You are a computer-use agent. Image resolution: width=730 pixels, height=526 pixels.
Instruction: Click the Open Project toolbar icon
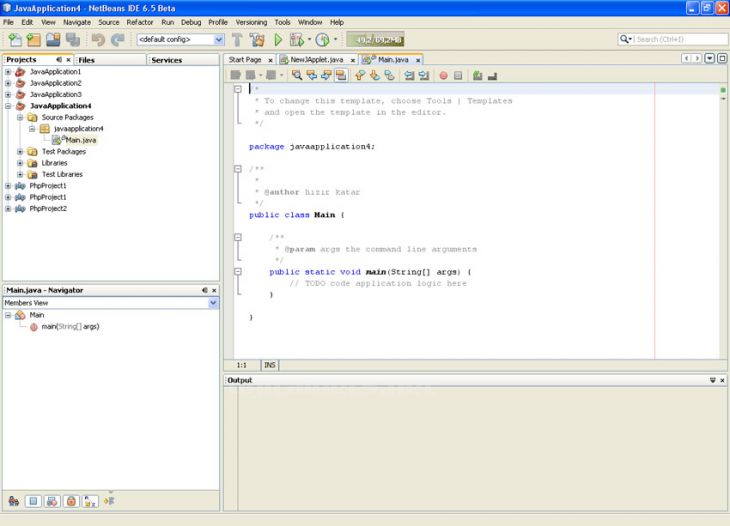tap(53, 40)
